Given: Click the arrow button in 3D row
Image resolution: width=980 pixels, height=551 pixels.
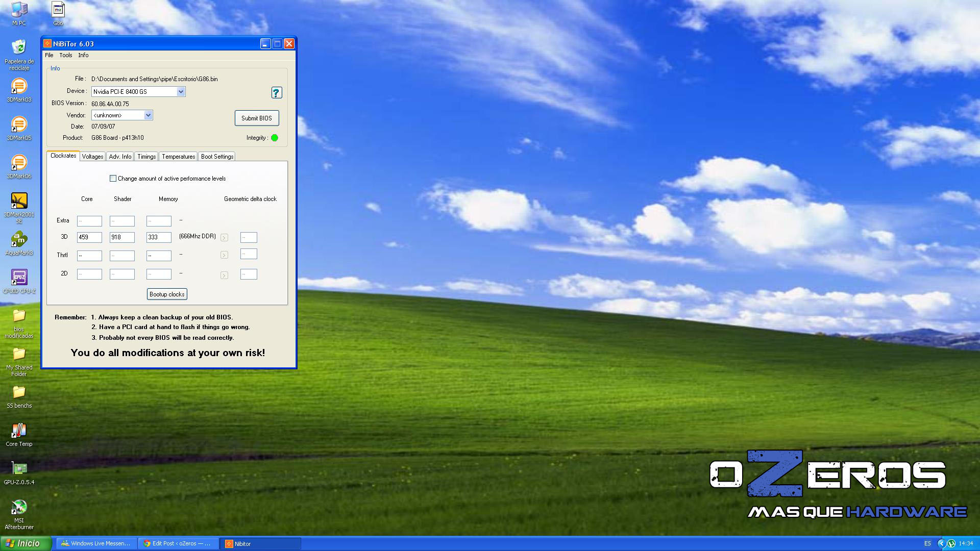Looking at the screenshot, I should point(224,238).
